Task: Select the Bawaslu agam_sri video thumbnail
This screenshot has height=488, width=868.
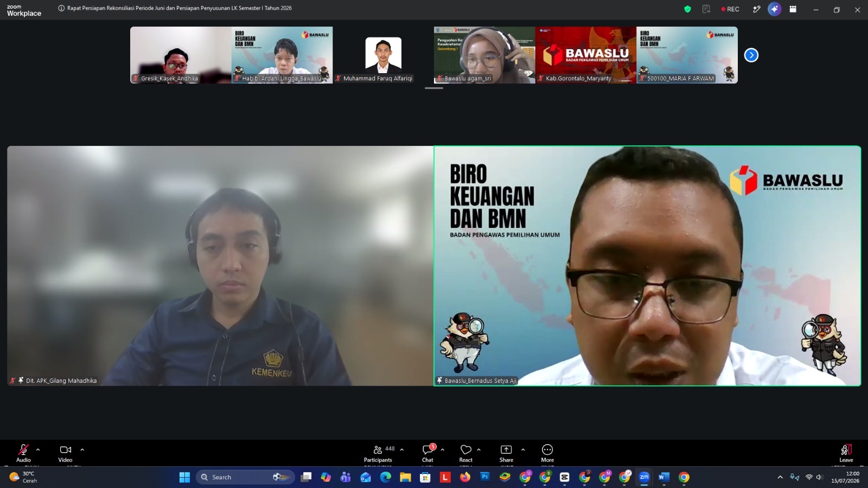Action: point(484,55)
